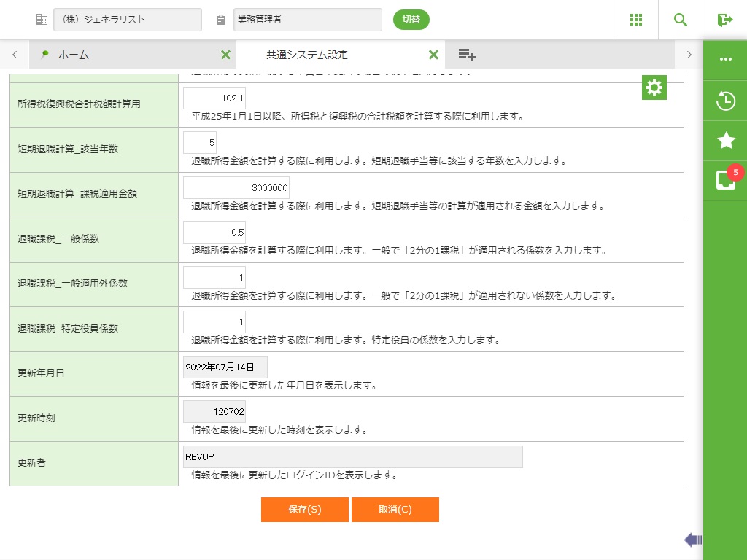Click the logout icon in top right

pyautogui.click(x=724, y=20)
